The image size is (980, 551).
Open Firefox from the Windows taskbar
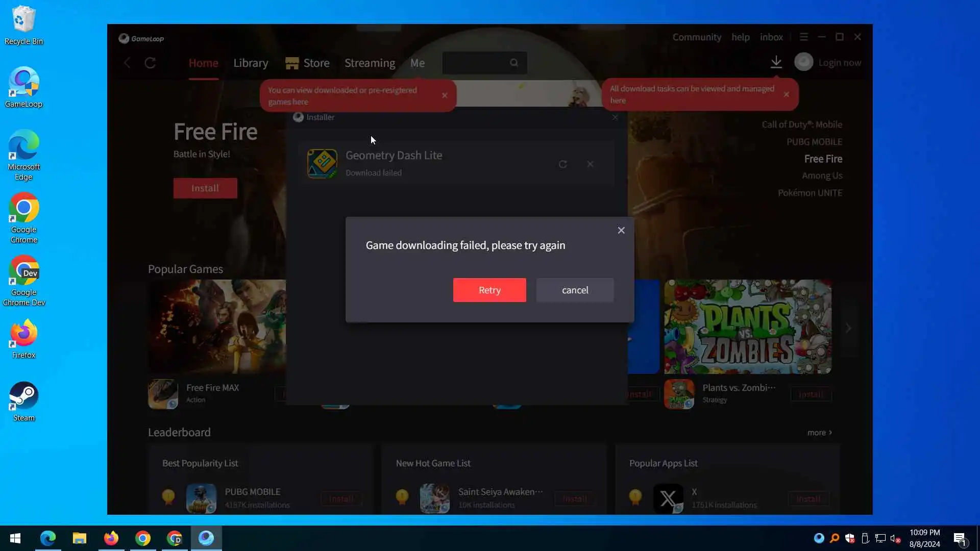[x=111, y=538]
